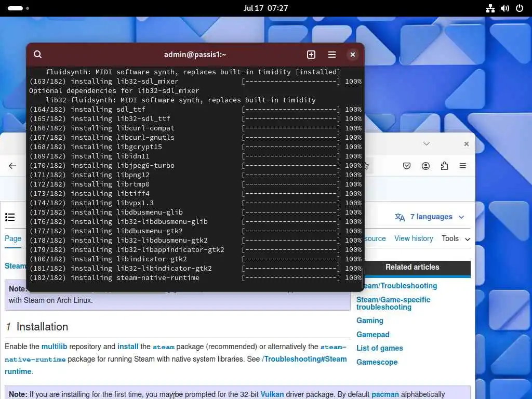Select the Page tab on the wiki
Image resolution: width=532 pixels, height=399 pixels.
[13, 238]
